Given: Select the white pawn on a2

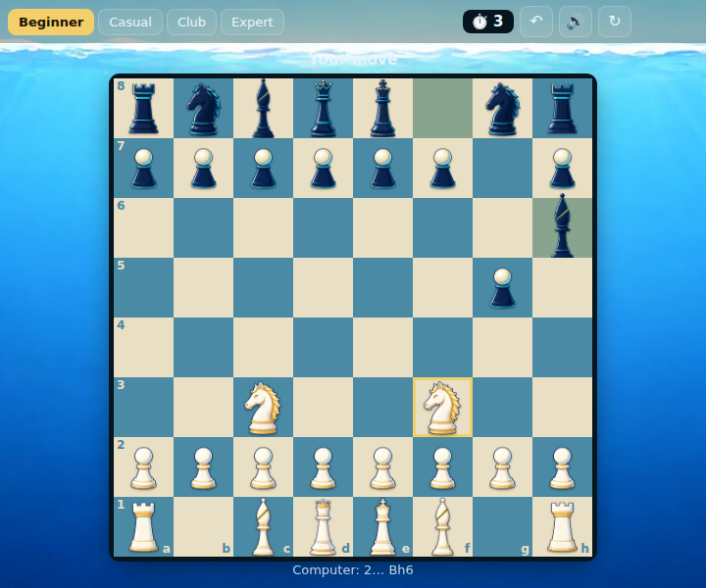Looking at the screenshot, I should coord(143,467).
